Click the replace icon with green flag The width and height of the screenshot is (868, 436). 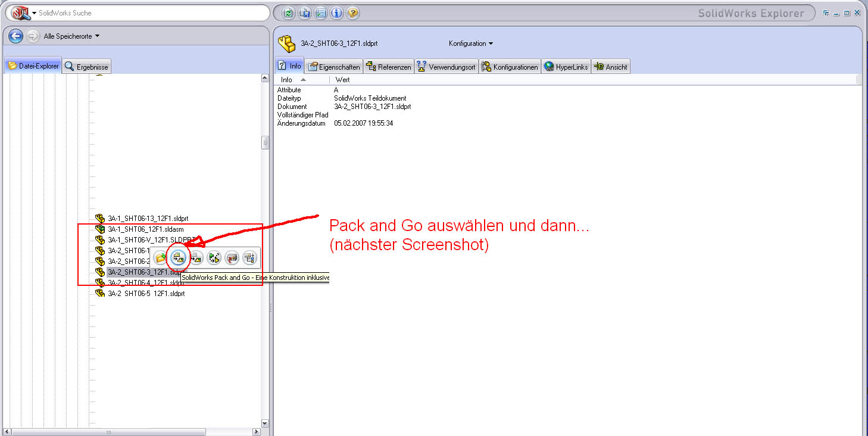click(214, 258)
